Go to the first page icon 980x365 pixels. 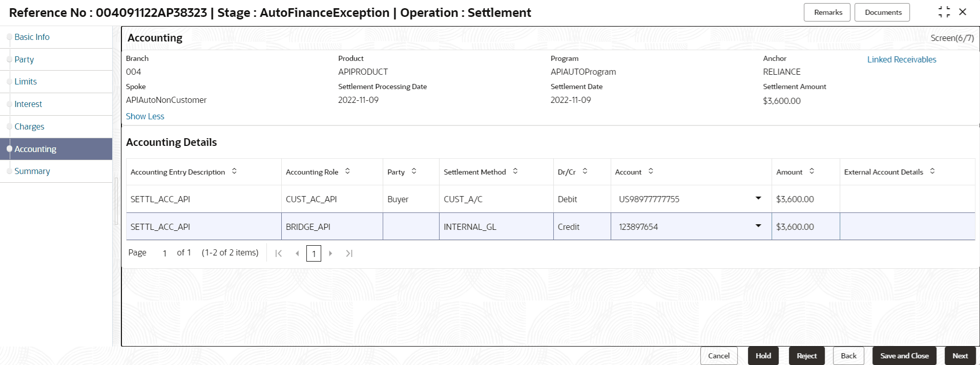point(279,253)
